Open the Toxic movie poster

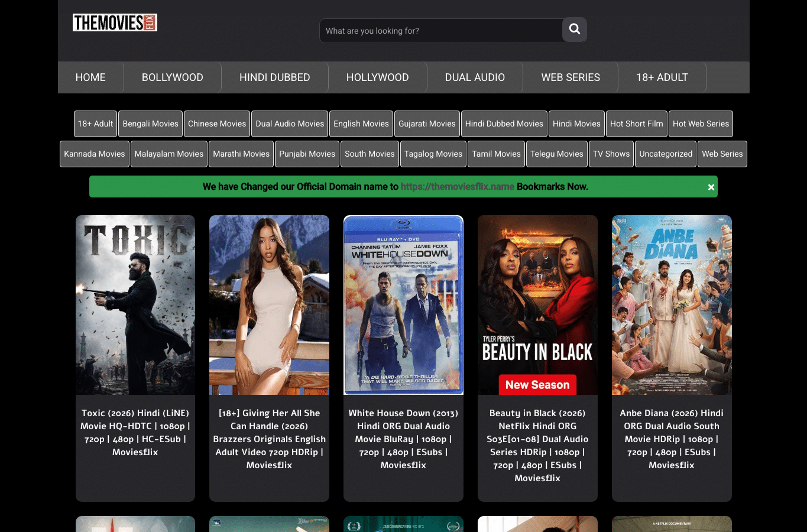point(135,305)
